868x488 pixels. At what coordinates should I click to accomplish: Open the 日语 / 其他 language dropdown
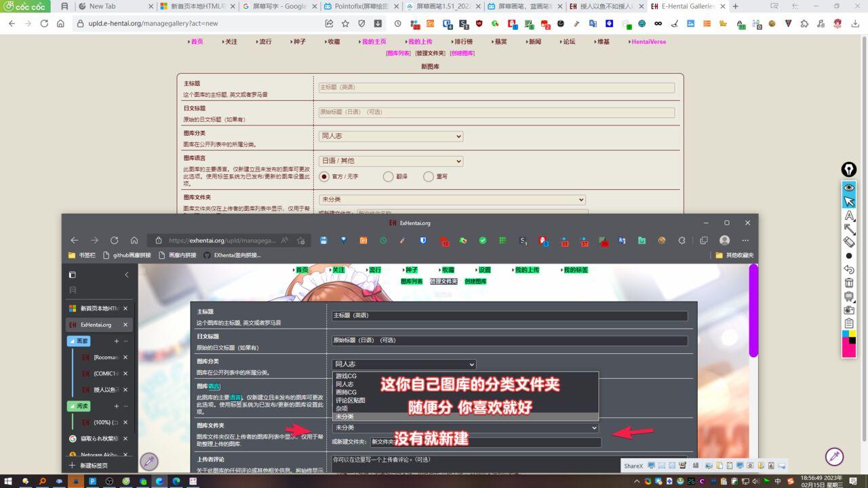click(391, 161)
